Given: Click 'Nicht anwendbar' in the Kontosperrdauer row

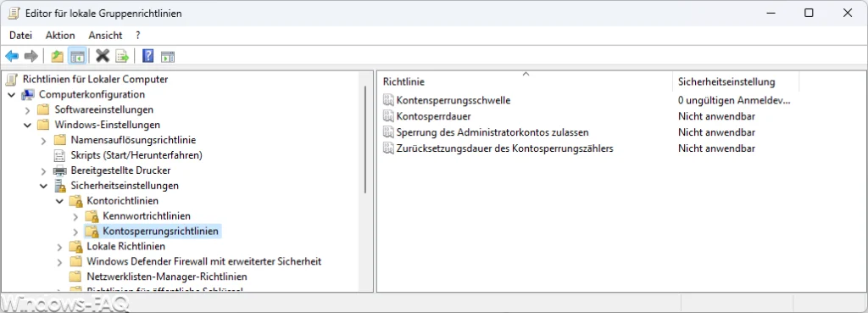Looking at the screenshot, I should pos(717,116).
